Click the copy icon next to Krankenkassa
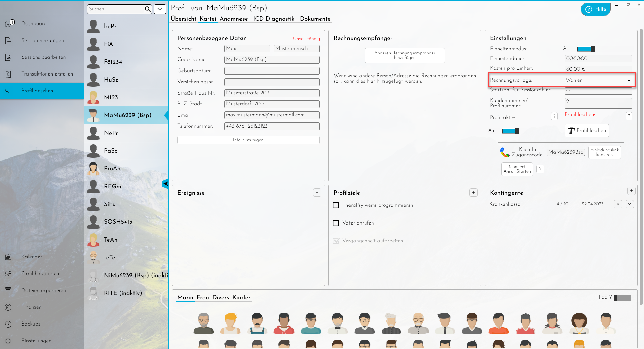644x349 pixels. tap(630, 204)
